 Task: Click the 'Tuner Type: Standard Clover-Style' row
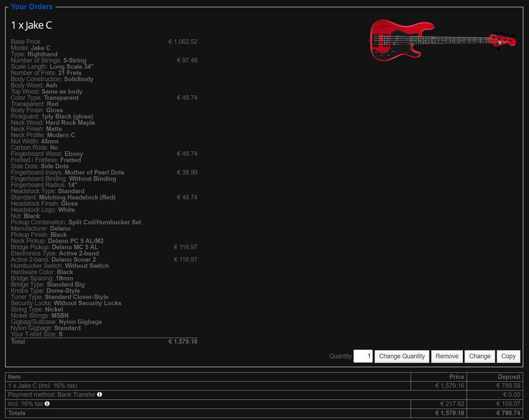coord(60,297)
